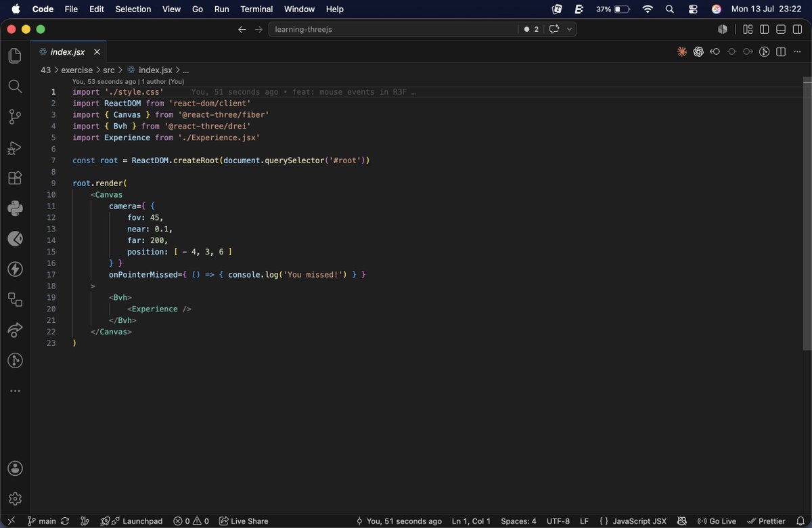Open Spotlight search in menu bar
The height and width of the screenshot is (528, 812).
[x=670, y=9]
